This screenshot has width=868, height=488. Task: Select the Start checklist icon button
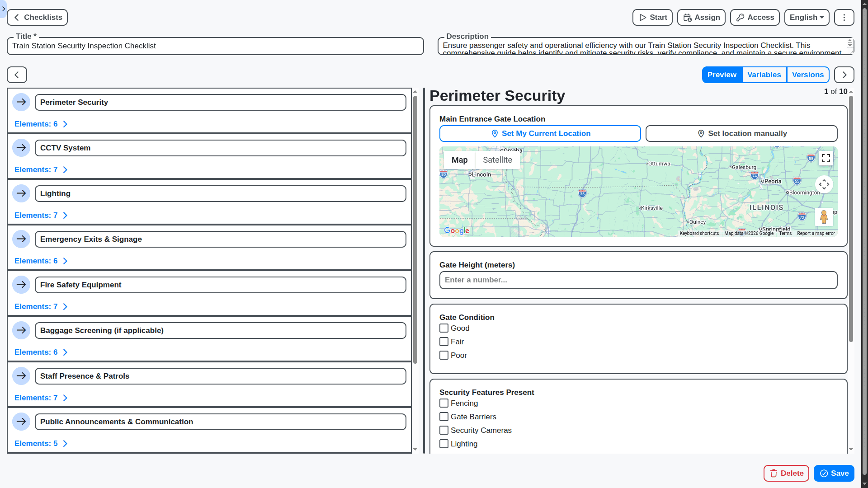(x=652, y=17)
